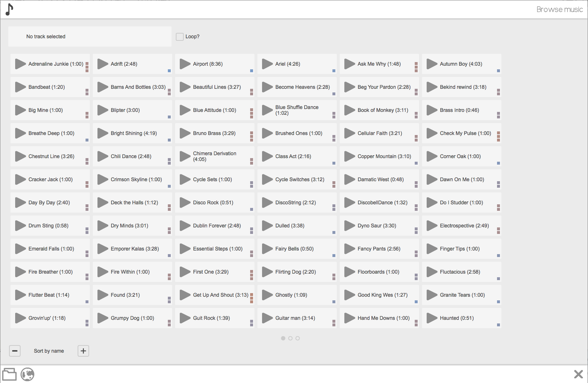Play the Adrenaline Junkie track
Viewport: 588px width, 383px height.
coord(20,64)
